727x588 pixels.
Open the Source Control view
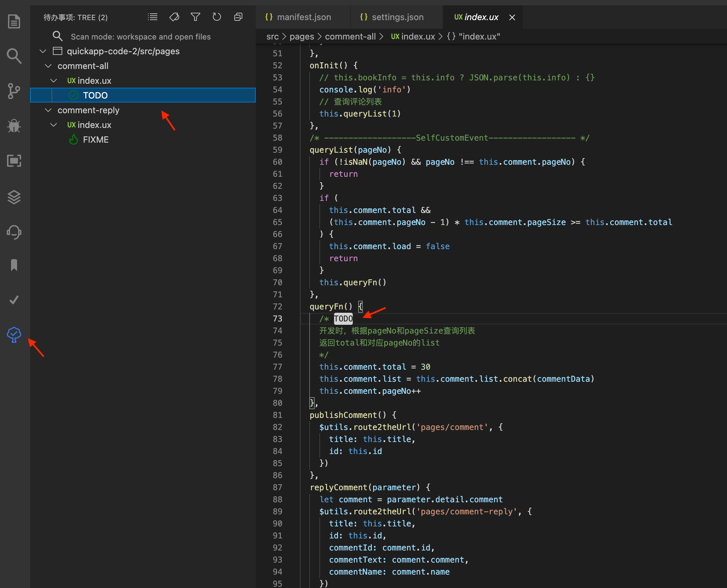pyautogui.click(x=14, y=91)
